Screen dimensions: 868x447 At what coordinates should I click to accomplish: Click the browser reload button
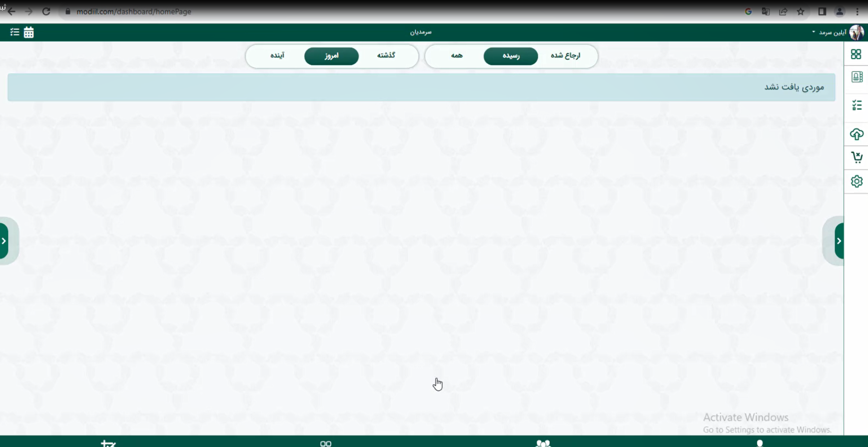point(46,11)
